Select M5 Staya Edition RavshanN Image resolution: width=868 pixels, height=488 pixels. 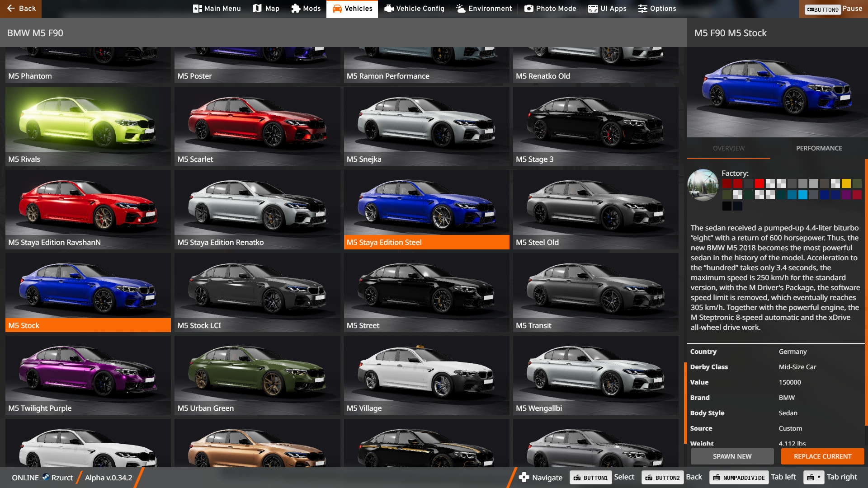pyautogui.click(x=88, y=209)
